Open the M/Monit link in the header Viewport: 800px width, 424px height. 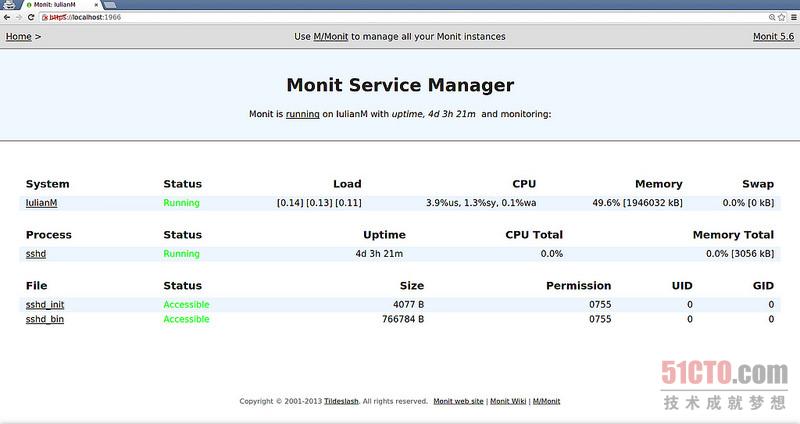tap(331, 37)
